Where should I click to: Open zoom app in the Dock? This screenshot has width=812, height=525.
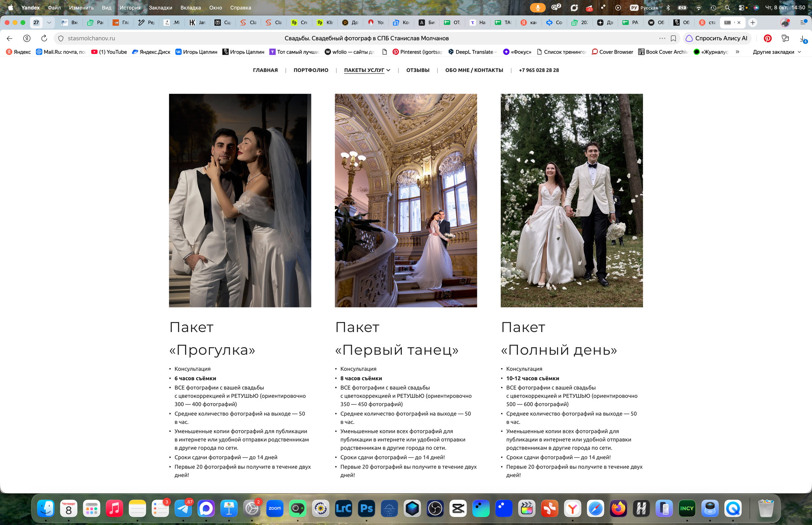coord(275,508)
